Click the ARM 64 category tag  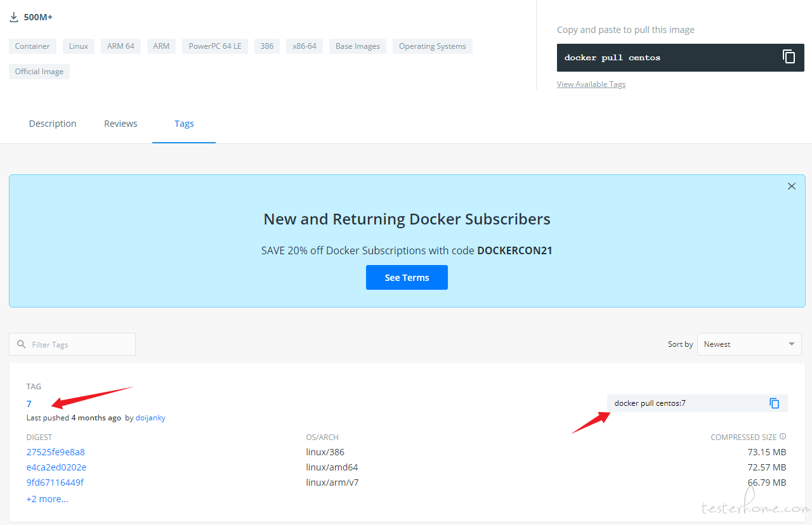pos(121,46)
